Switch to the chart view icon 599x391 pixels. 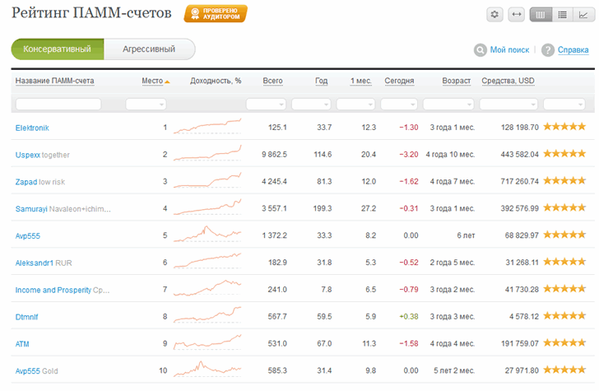[x=583, y=15]
